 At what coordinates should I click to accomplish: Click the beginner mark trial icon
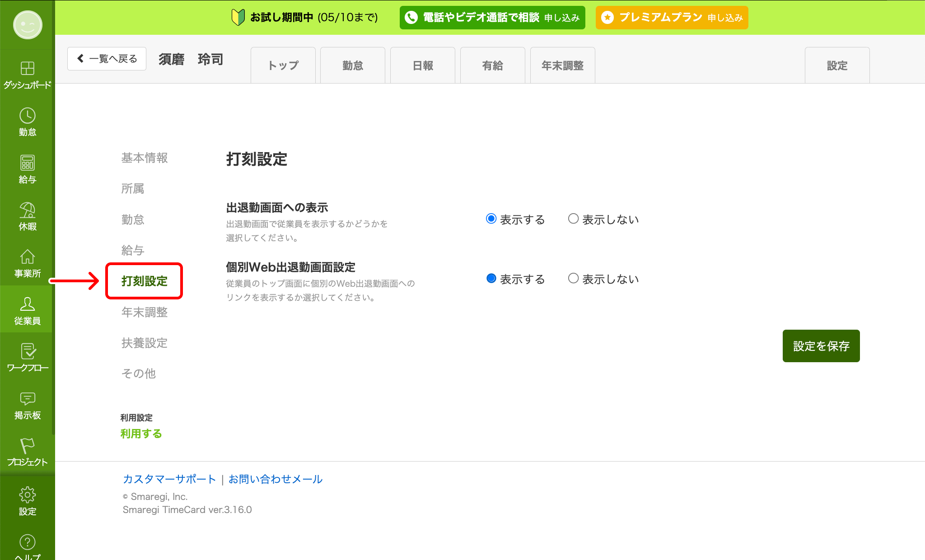tap(238, 18)
